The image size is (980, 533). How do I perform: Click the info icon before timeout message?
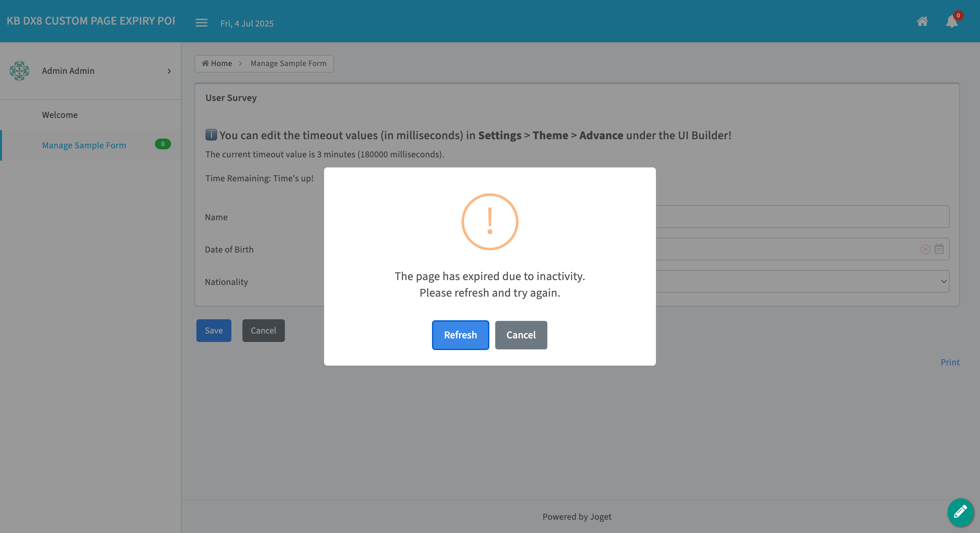[211, 135]
